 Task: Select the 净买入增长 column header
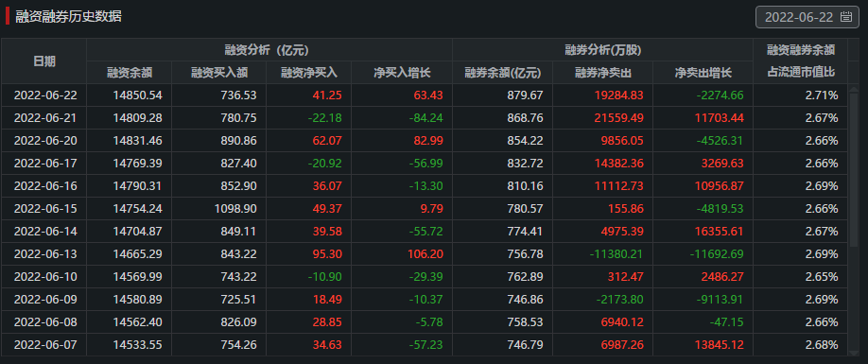402,73
